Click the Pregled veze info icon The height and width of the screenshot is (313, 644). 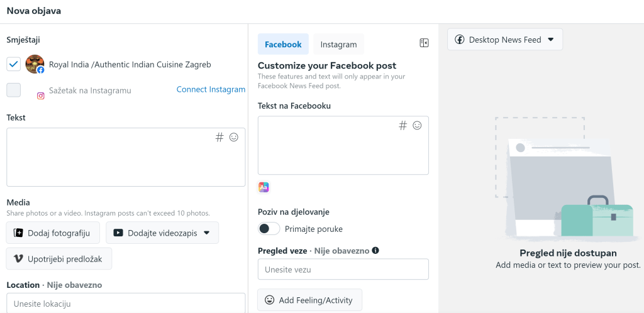(375, 250)
